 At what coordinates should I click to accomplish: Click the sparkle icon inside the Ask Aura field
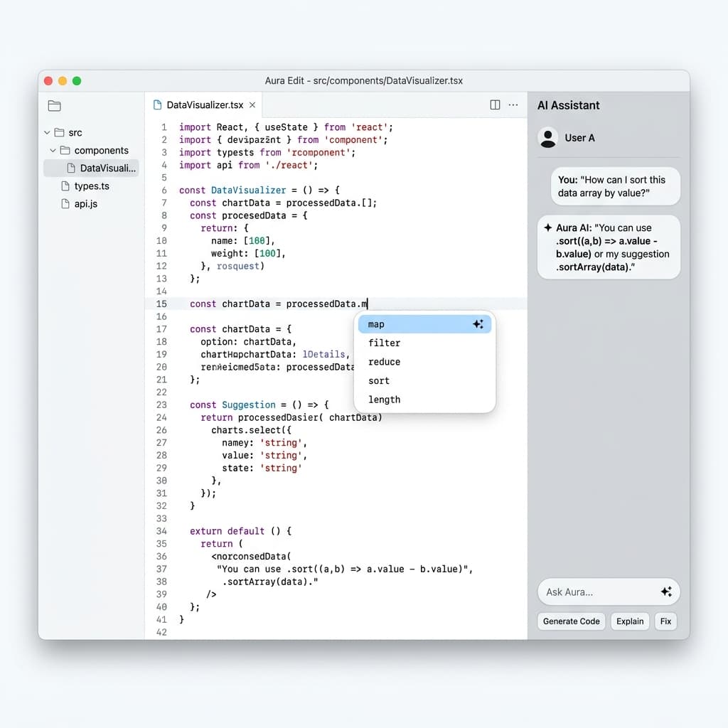[666, 591]
